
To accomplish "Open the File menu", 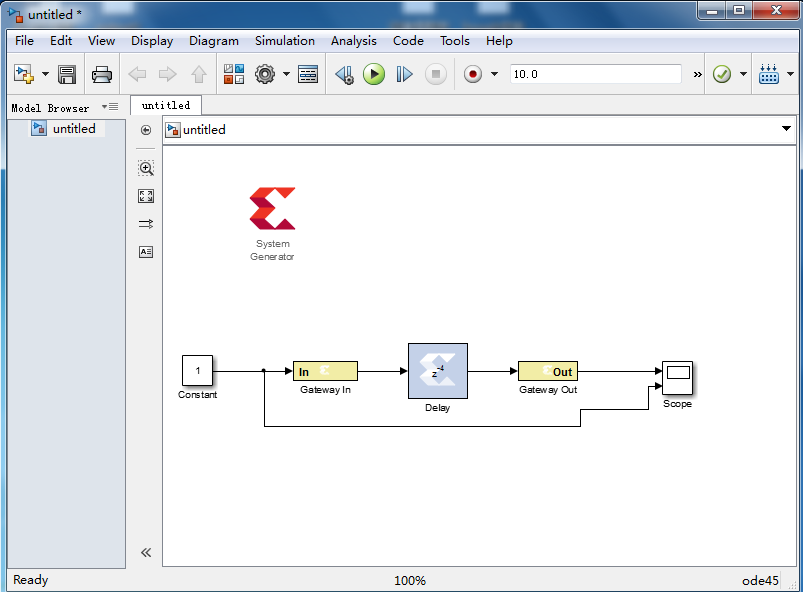I will coord(24,40).
